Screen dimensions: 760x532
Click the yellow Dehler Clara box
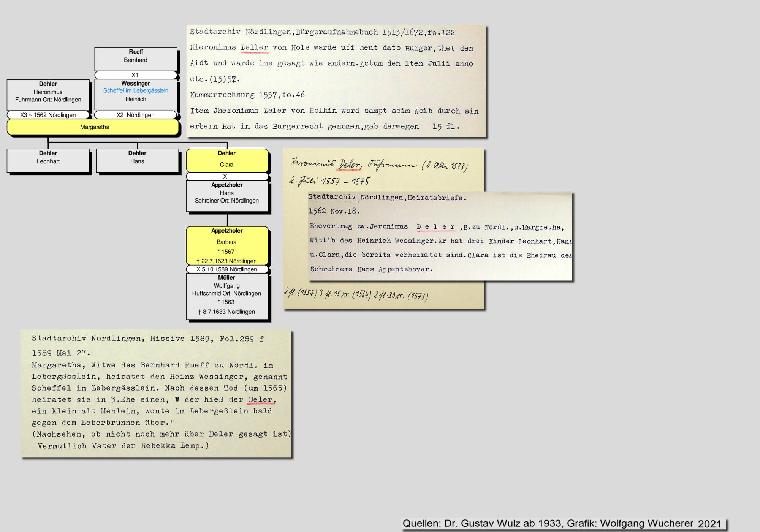pyautogui.click(x=227, y=160)
